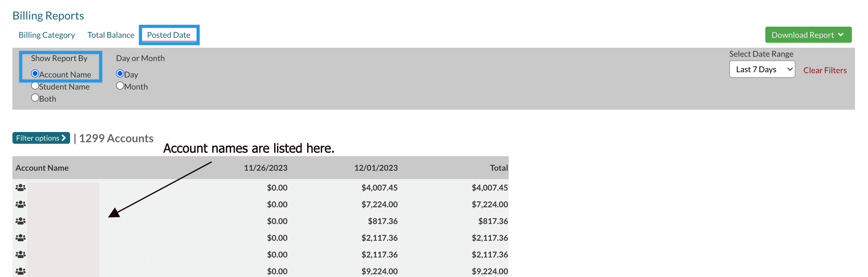Click the group icon beside the $9,224.00 row
868x277 pixels.
(20, 271)
